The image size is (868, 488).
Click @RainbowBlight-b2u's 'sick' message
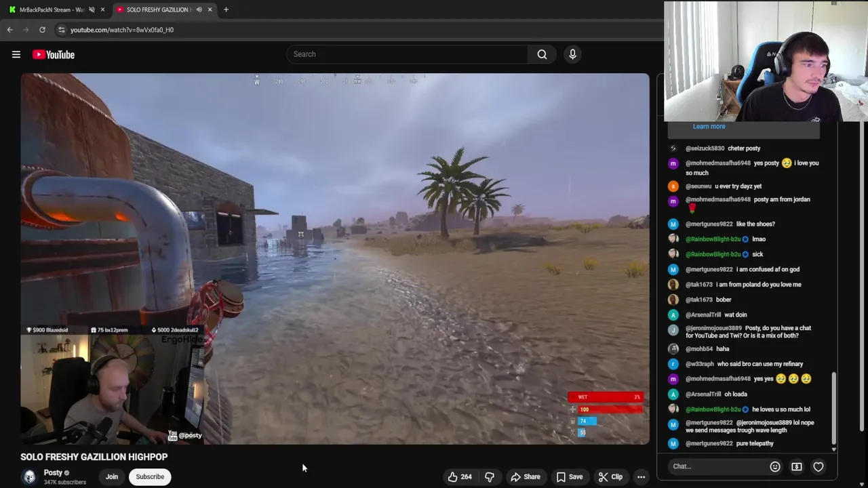click(x=757, y=254)
